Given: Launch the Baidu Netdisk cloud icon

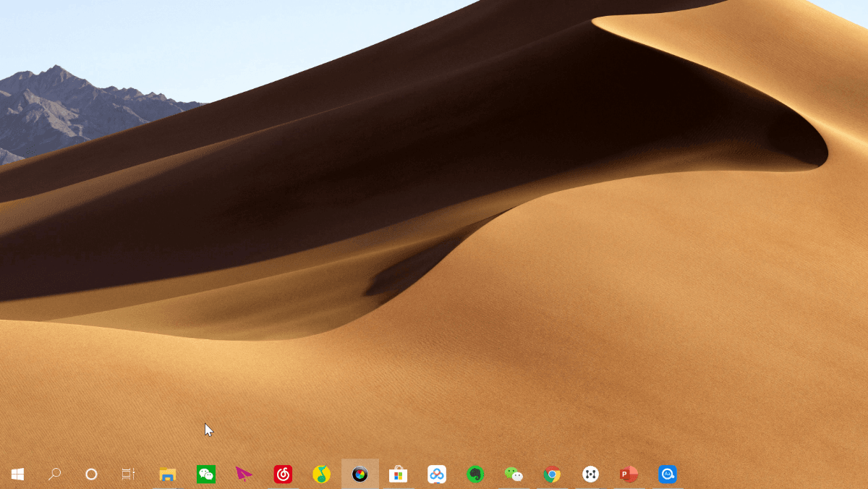Looking at the screenshot, I should (x=436, y=475).
